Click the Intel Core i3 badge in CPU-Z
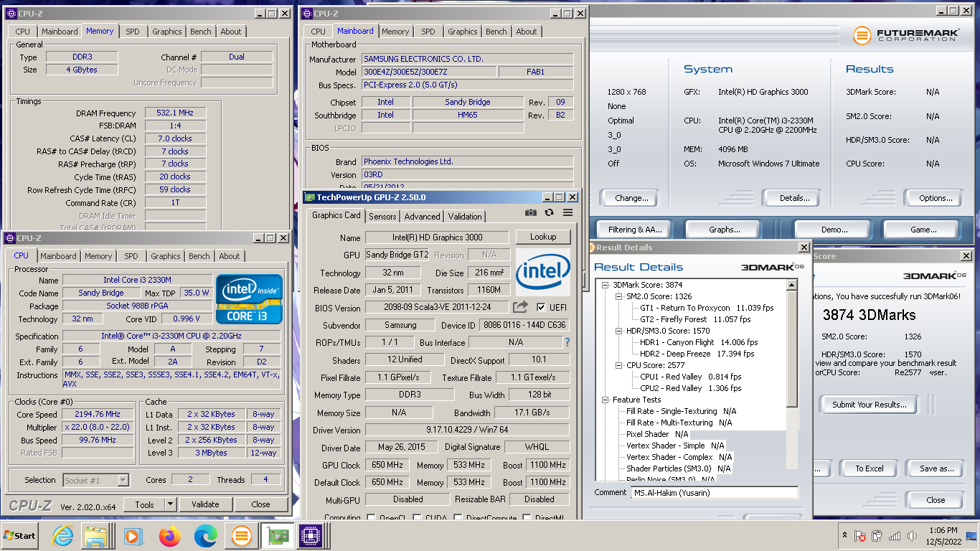The width and height of the screenshot is (980, 551). tap(250, 299)
